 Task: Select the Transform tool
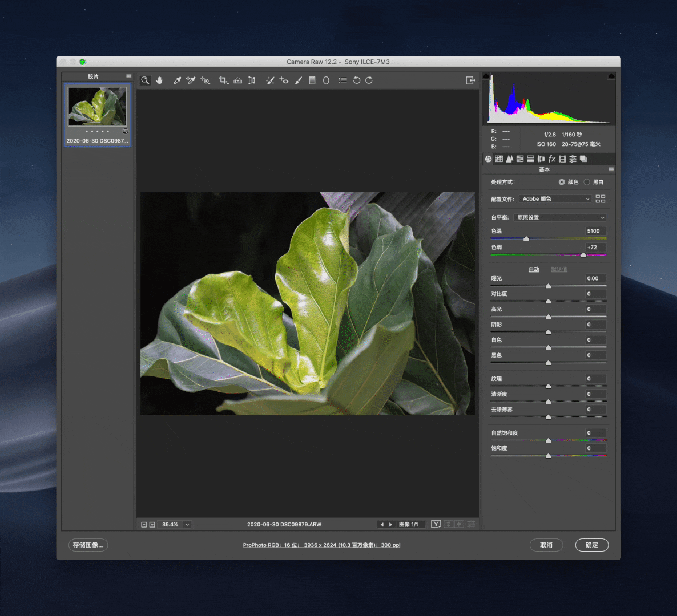[x=252, y=80]
